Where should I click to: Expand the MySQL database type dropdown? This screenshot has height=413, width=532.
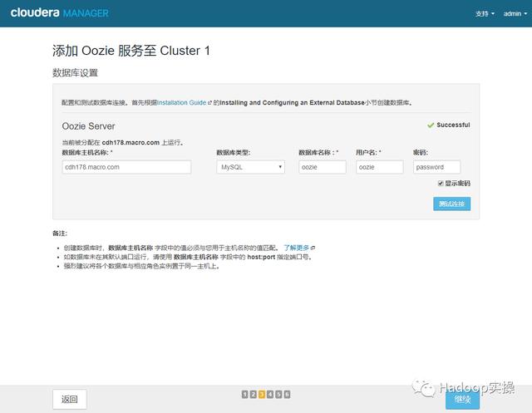[x=251, y=167]
